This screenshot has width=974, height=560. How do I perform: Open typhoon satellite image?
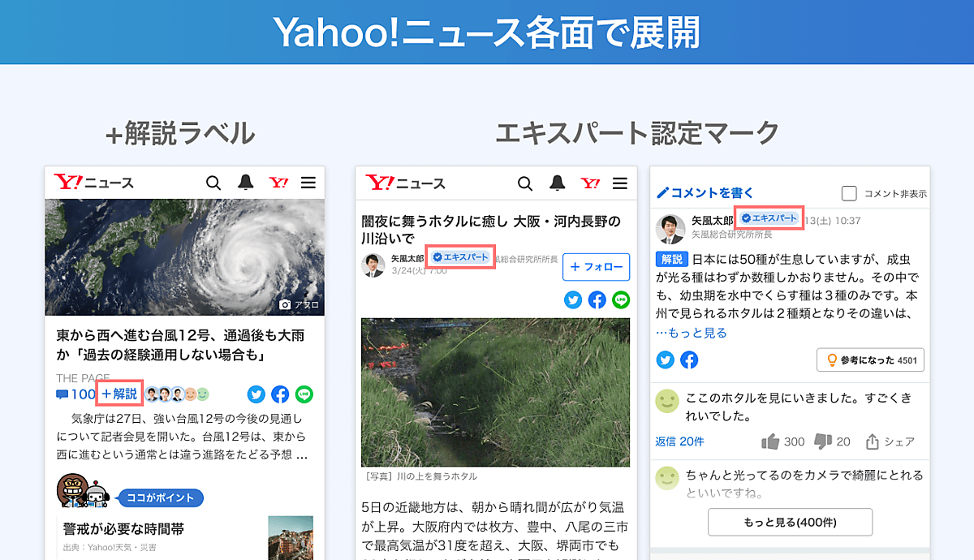[x=185, y=257]
